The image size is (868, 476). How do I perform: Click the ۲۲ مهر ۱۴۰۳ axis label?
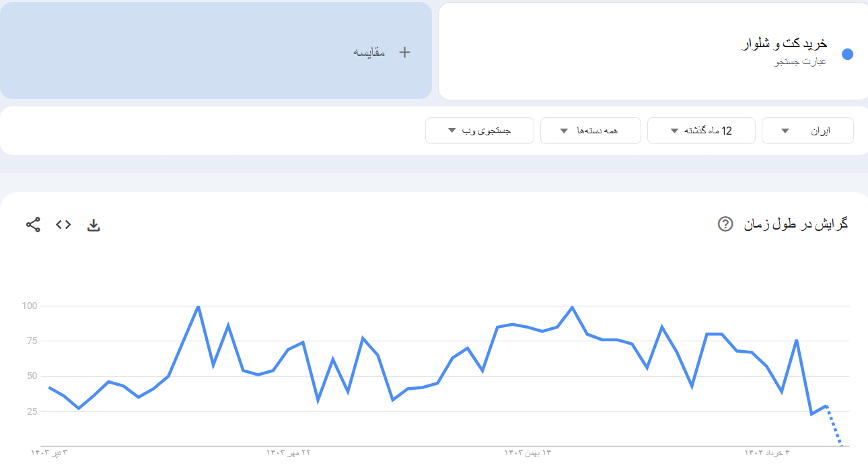(288, 453)
